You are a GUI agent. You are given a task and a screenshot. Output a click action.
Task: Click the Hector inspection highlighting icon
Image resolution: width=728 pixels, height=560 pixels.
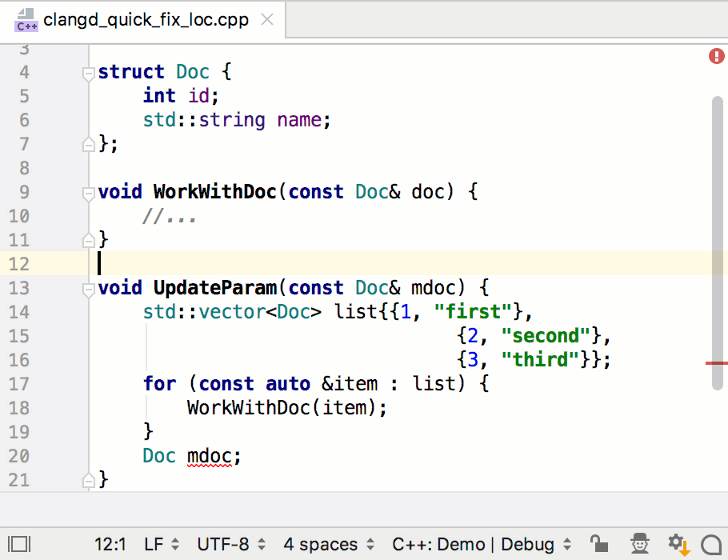pos(638,543)
